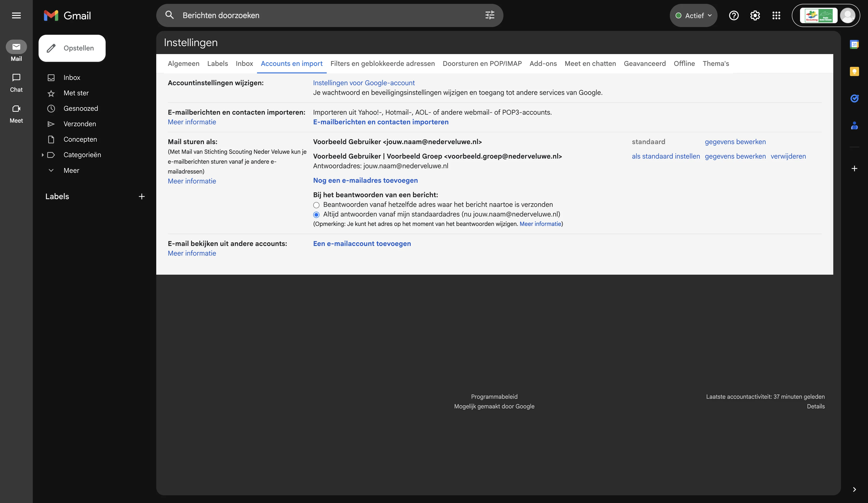Open the Help menu

(734, 15)
